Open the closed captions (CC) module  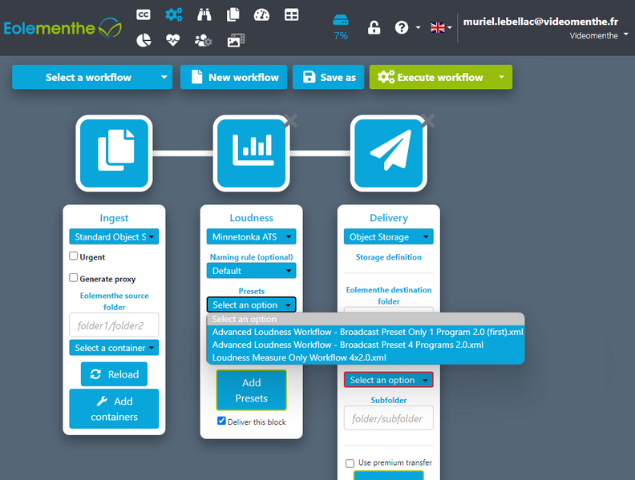(x=143, y=15)
